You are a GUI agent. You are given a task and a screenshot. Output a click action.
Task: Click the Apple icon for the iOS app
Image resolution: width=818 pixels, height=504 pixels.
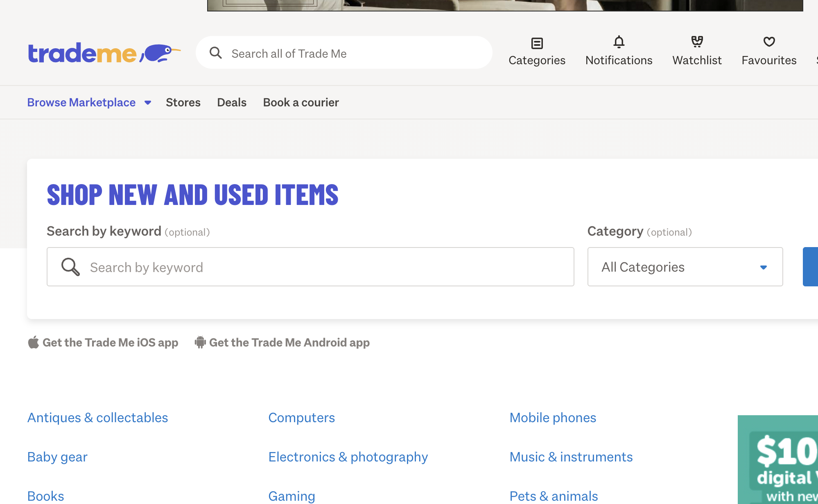(34, 342)
